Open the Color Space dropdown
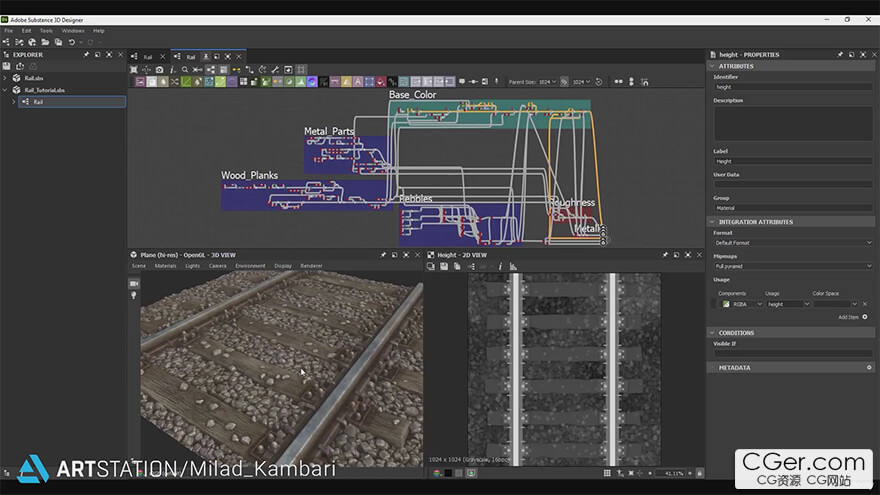880x495 pixels. [835, 304]
